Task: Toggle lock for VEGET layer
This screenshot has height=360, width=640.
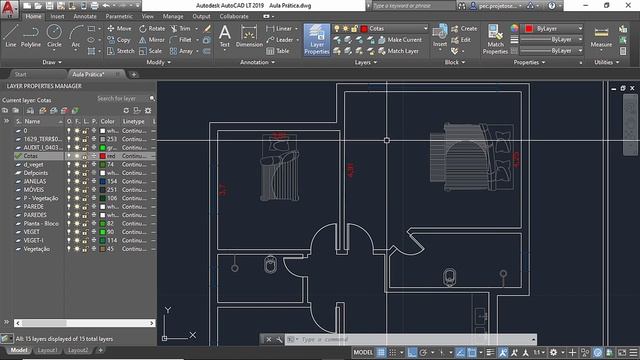Action: coord(85,232)
